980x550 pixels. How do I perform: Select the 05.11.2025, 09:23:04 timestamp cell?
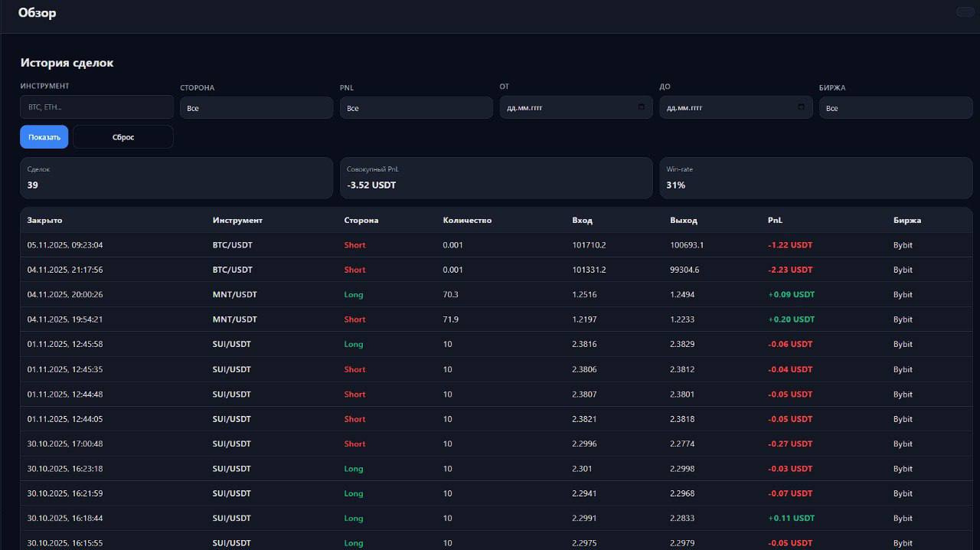[x=65, y=245]
